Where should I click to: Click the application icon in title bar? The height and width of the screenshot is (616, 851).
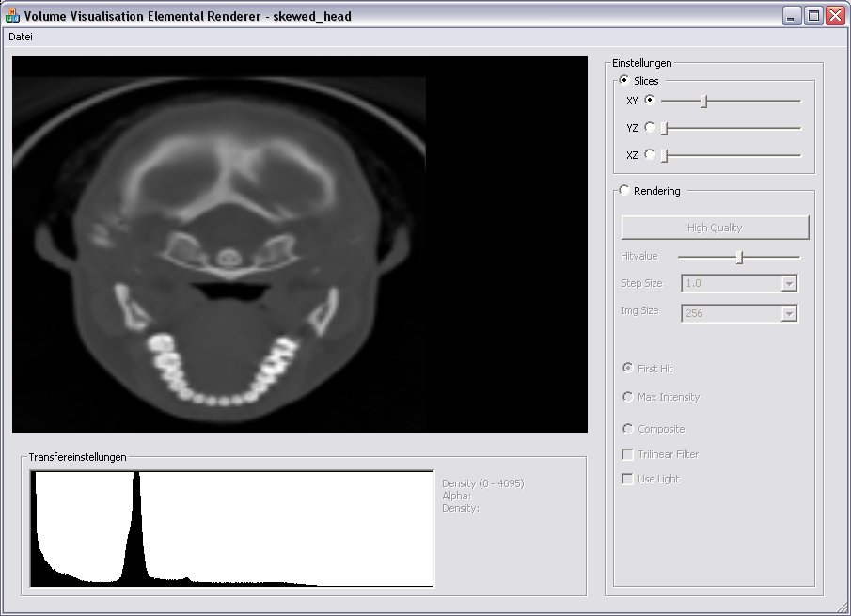tap(12, 15)
